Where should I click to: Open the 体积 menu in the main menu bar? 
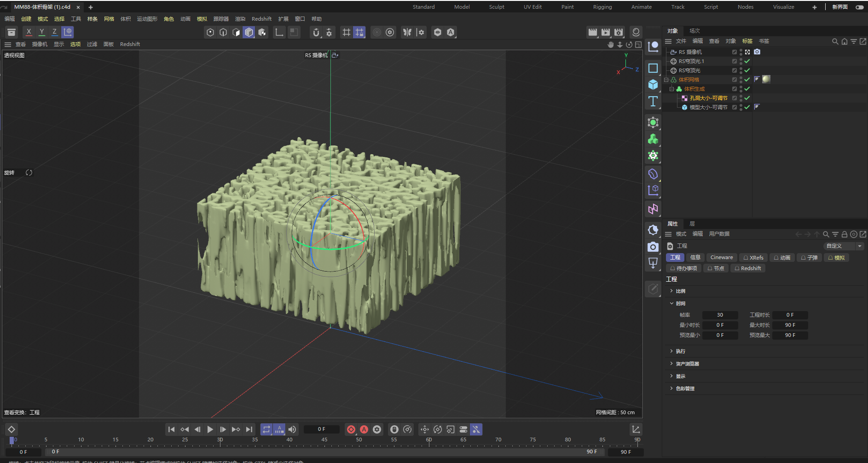coord(126,19)
